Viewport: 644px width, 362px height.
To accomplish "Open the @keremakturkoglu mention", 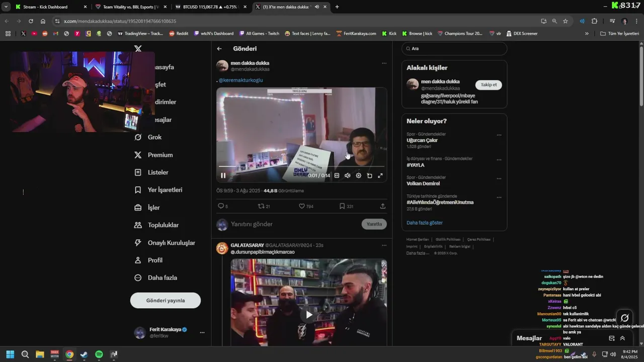I will pyautogui.click(x=240, y=80).
